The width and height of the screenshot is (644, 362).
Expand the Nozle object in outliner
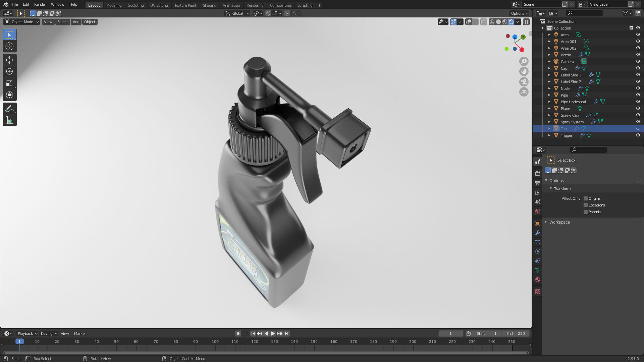(549, 88)
